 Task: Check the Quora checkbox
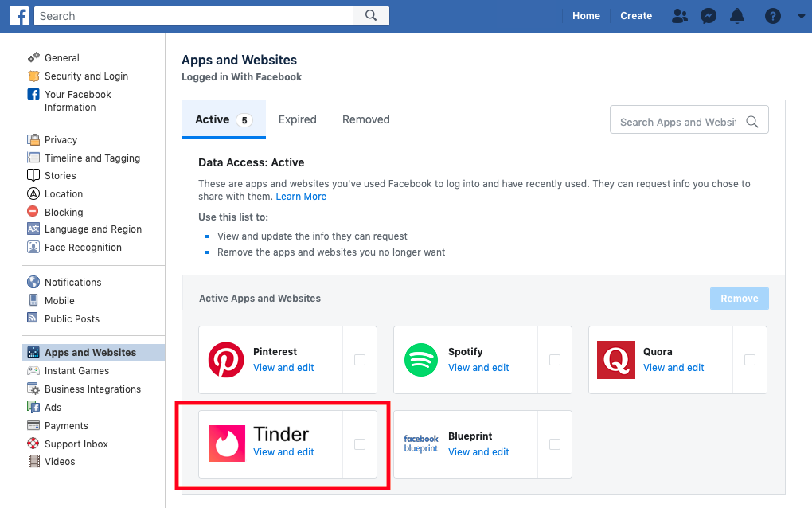(x=750, y=360)
